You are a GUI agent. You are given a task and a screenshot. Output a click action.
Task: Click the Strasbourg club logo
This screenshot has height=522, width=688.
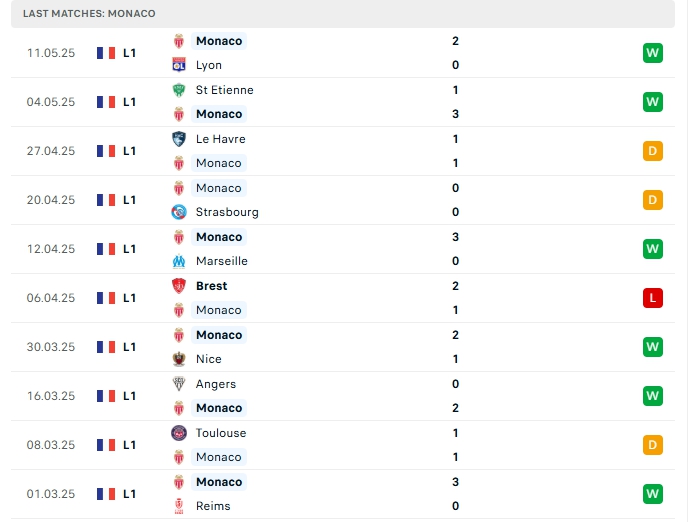[x=179, y=212]
